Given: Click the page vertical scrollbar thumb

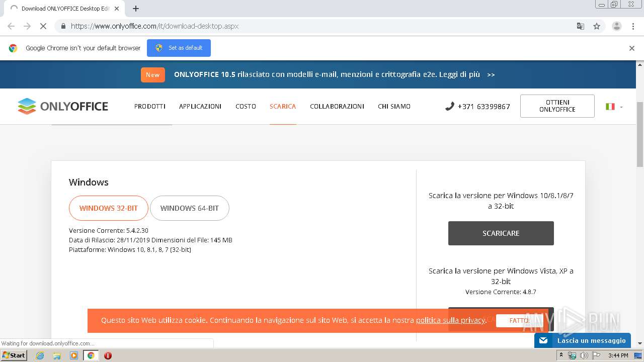Looking at the screenshot, I should point(640,134).
